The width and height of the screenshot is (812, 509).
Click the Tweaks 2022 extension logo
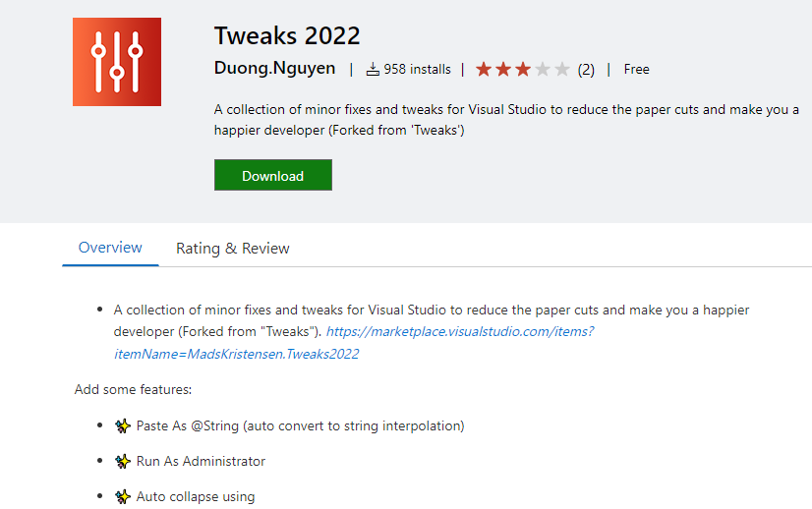pyautogui.click(x=116, y=62)
